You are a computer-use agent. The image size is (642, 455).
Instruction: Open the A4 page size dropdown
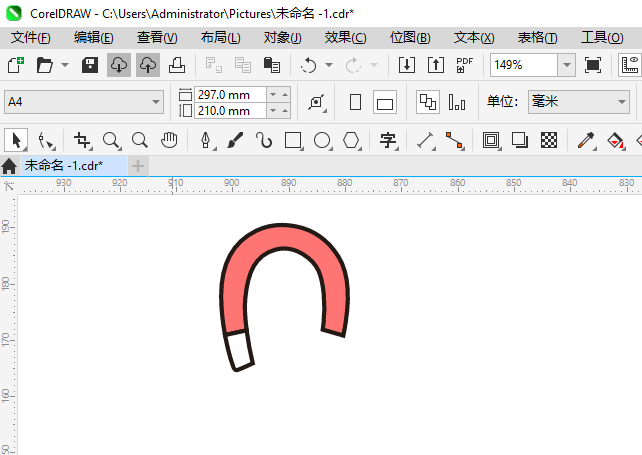point(84,102)
